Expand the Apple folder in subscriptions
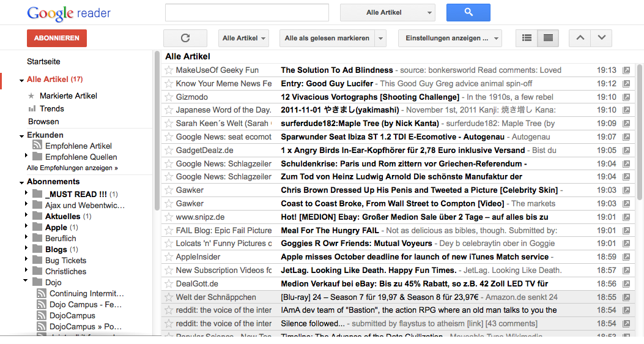This screenshot has width=644, height=344. pyautogui.click(x=26, y=227)
